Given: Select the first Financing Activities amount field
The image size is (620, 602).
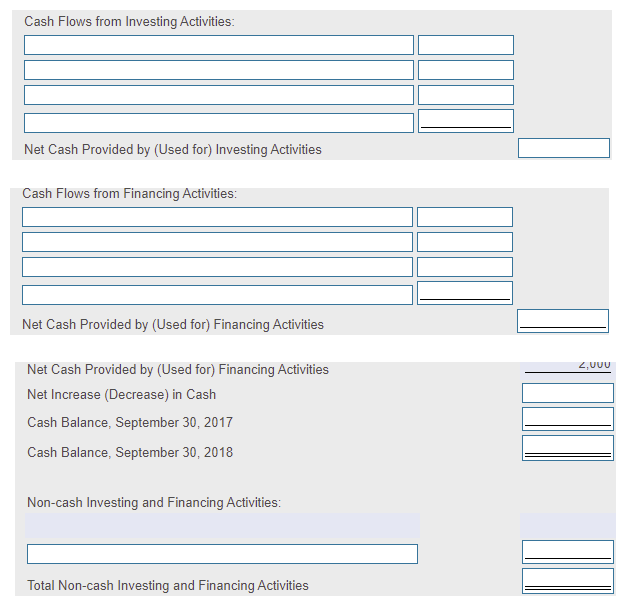Looking at the screenshot, I should point(465,217).
